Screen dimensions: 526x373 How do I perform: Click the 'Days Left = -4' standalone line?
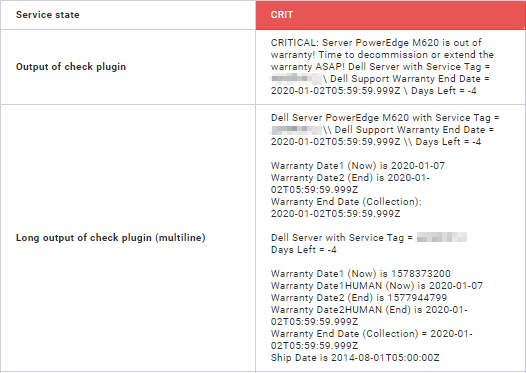click(x=304, y=250)
